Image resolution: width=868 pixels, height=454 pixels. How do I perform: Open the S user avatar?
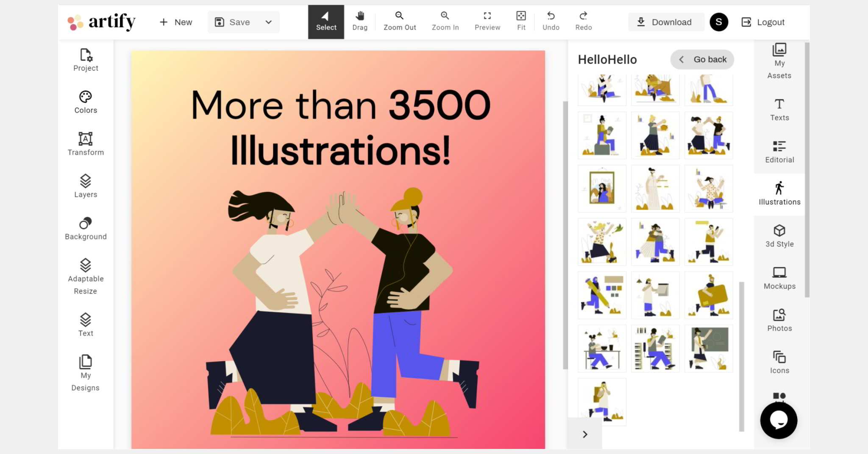click(719, 22)
